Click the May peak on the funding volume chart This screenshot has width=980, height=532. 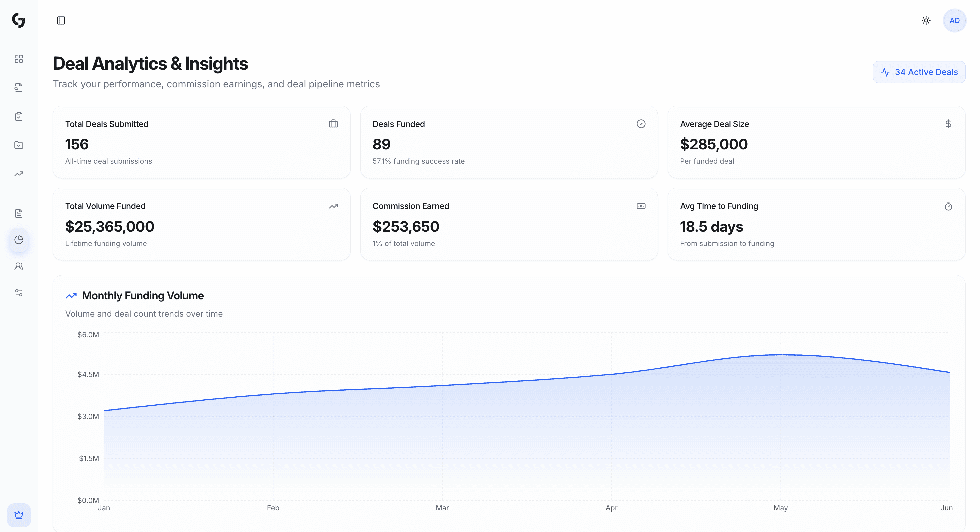click(x=781, y=355)
